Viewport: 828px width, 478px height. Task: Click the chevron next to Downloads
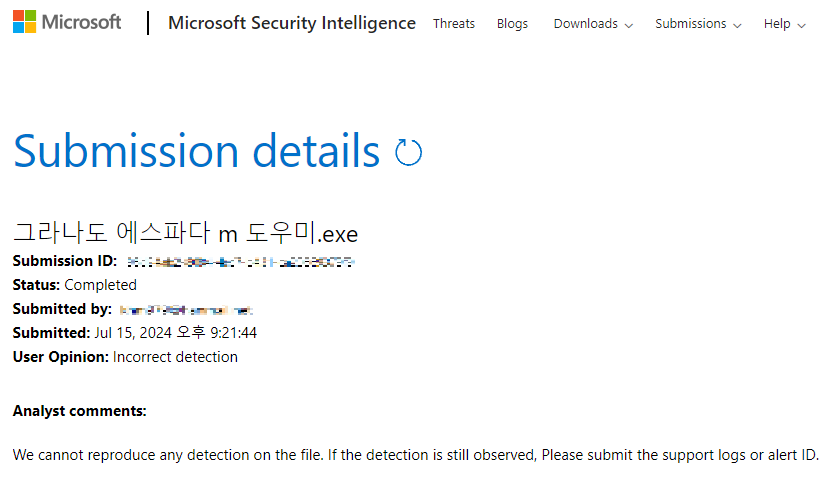(629, 25)
